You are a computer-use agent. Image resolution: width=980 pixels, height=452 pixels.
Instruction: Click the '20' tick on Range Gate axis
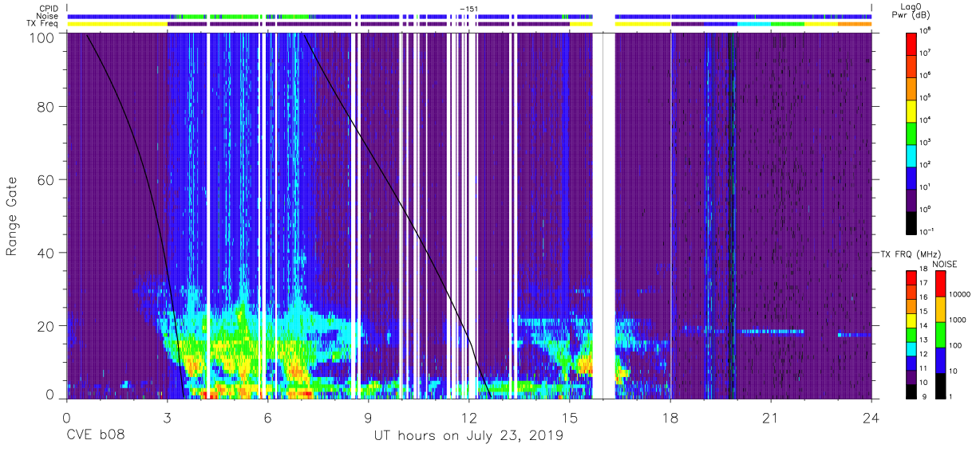click(45, 325)
